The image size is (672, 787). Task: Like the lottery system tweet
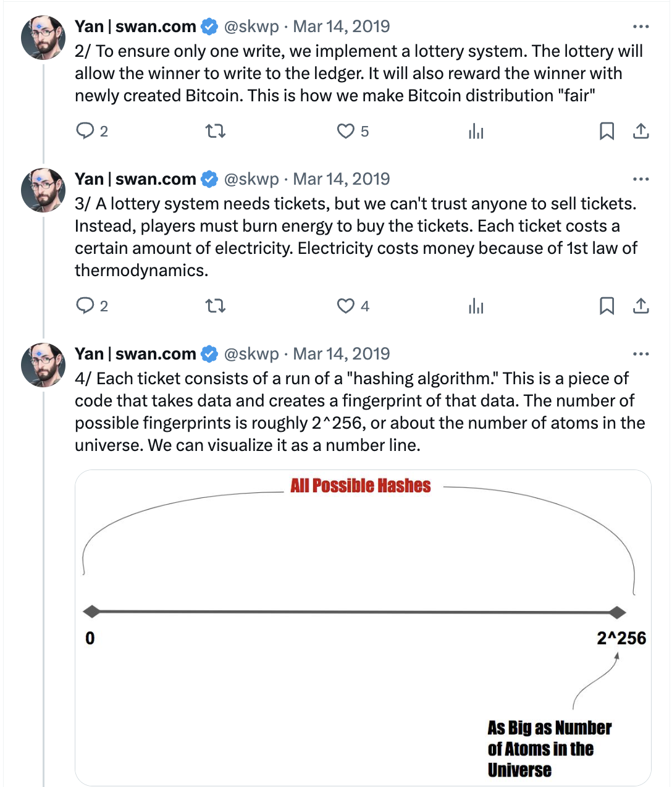346,131
